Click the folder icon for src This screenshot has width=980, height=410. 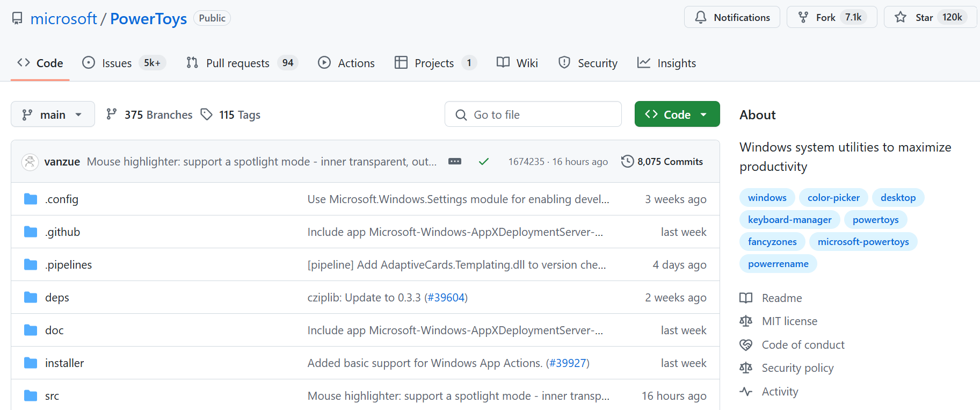pyautogui.click(x=31, y=396)
